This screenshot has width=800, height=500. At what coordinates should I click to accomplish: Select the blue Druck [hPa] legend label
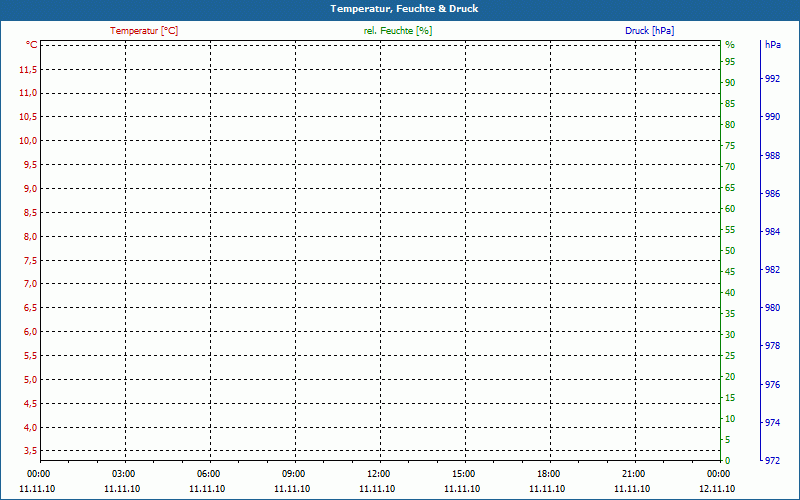[649, 31]
